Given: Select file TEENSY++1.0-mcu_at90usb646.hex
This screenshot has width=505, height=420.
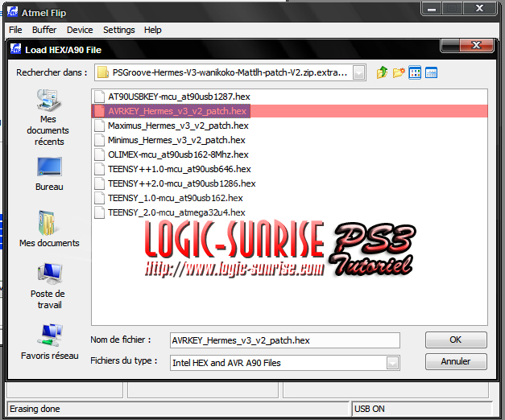Looking at the screenshot, I should [x=180, y=169].
